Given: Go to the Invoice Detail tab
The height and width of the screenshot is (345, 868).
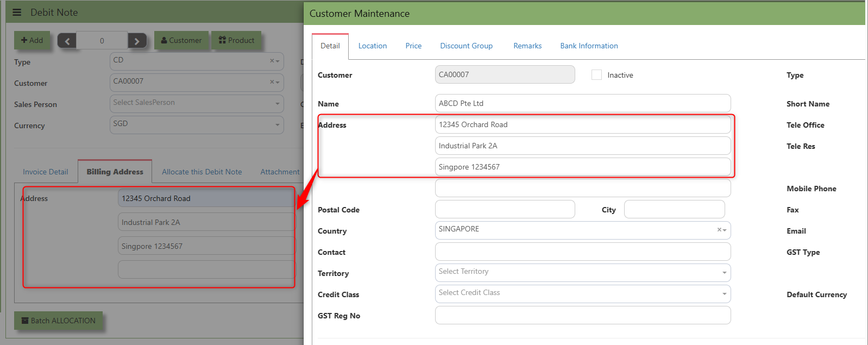Looking at the screenshot, I should pos(46,172).
